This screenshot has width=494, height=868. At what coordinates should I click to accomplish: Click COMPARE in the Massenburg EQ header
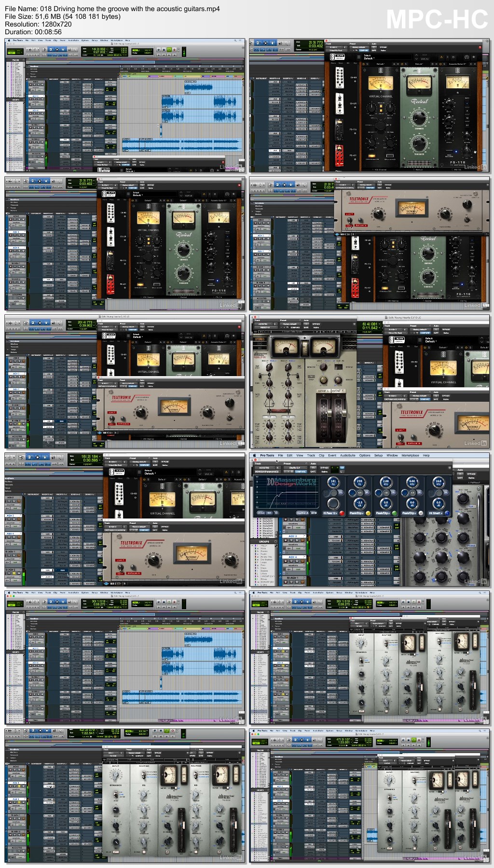pyautogui.click(x=301, y=472)
